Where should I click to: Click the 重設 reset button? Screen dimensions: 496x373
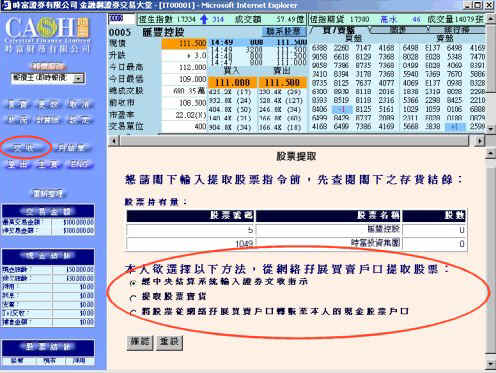click(x=170, y=342)
